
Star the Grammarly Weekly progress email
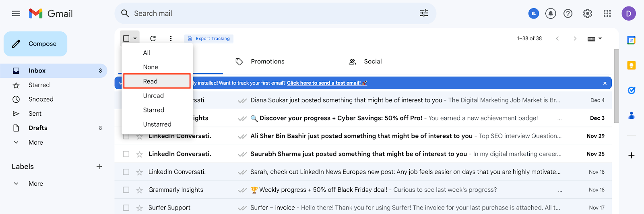(x=140, y=190)
